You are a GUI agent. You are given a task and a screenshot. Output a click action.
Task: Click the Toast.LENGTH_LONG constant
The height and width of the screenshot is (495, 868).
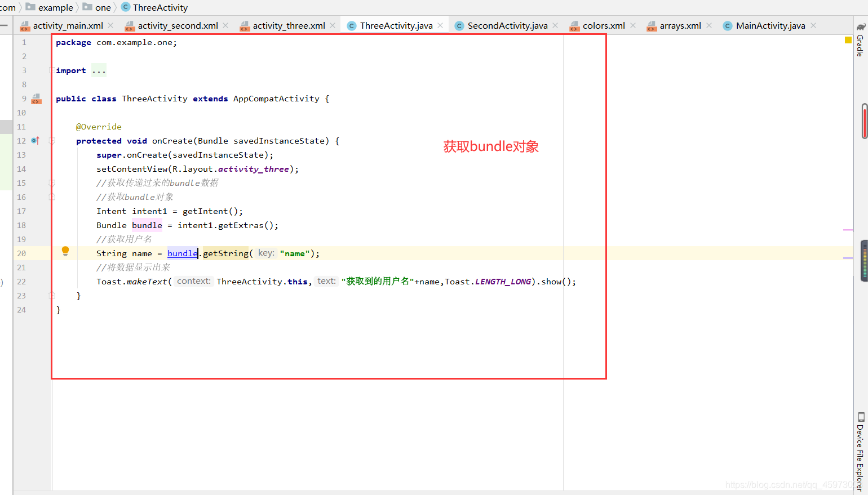point(488,282)
